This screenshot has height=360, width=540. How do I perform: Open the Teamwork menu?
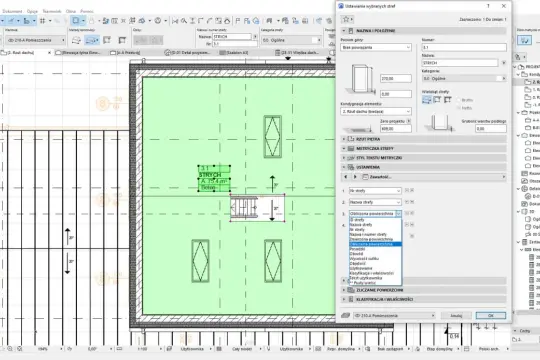52,11
